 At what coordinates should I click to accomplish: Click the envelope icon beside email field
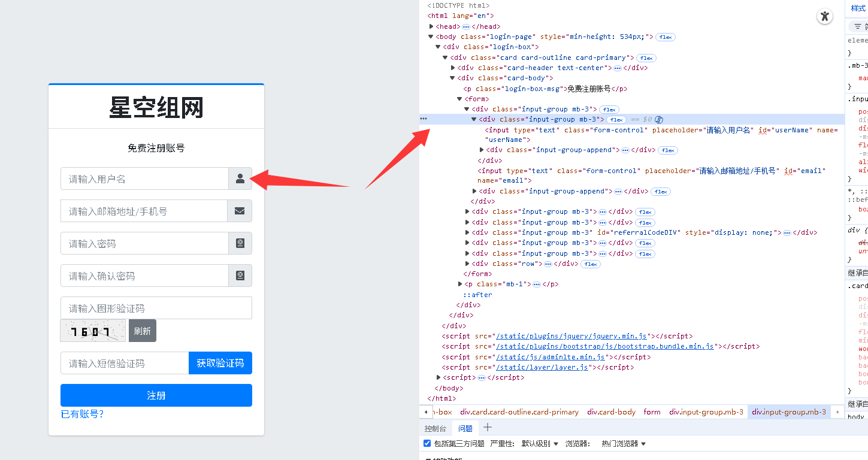point(240,211)
